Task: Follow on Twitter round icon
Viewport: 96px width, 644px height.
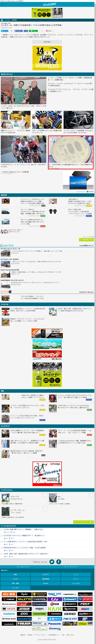Action: [52, 562]
